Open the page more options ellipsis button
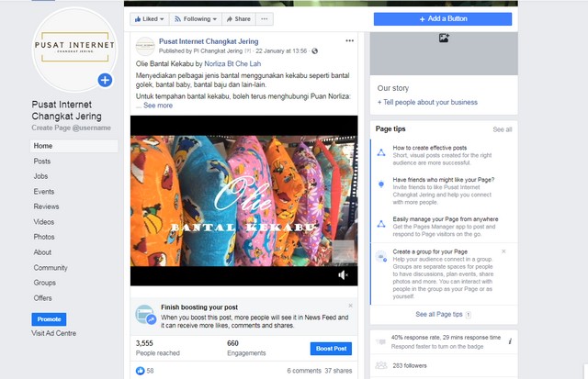The height and width of the screenshot is (379, 588). tap(266, 18)
